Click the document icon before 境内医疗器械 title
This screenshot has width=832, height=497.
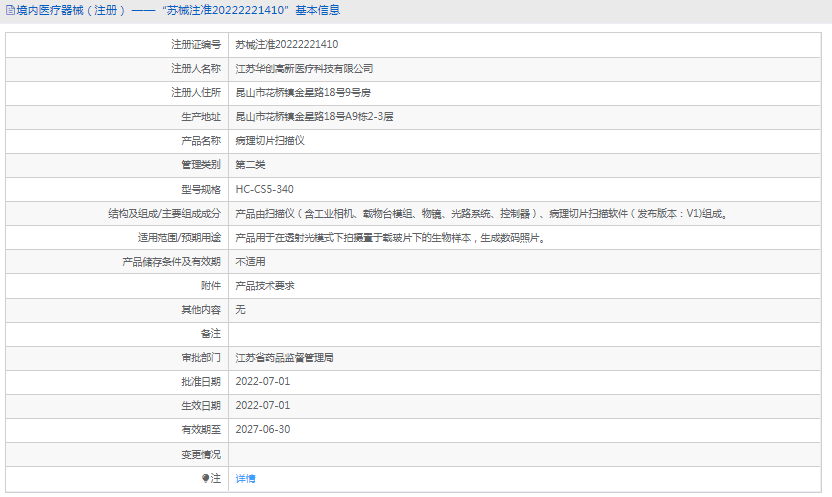point(10,10)
